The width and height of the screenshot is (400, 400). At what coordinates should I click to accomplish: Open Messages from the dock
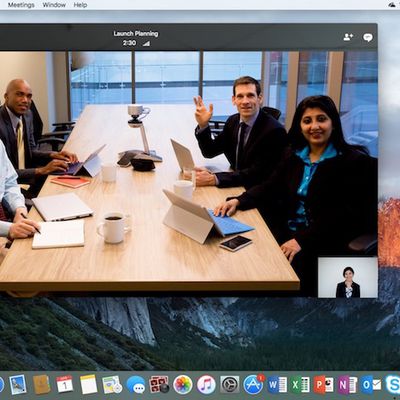click(136, 385)
